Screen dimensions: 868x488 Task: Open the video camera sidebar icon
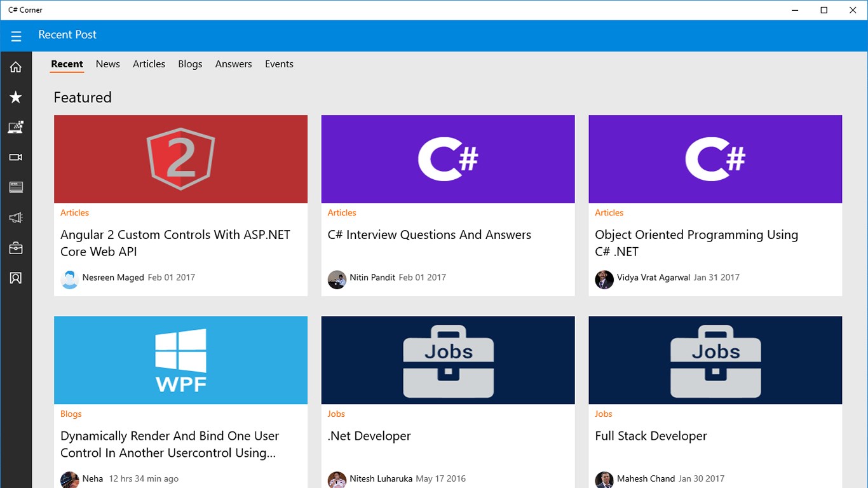tap(16, 157)
